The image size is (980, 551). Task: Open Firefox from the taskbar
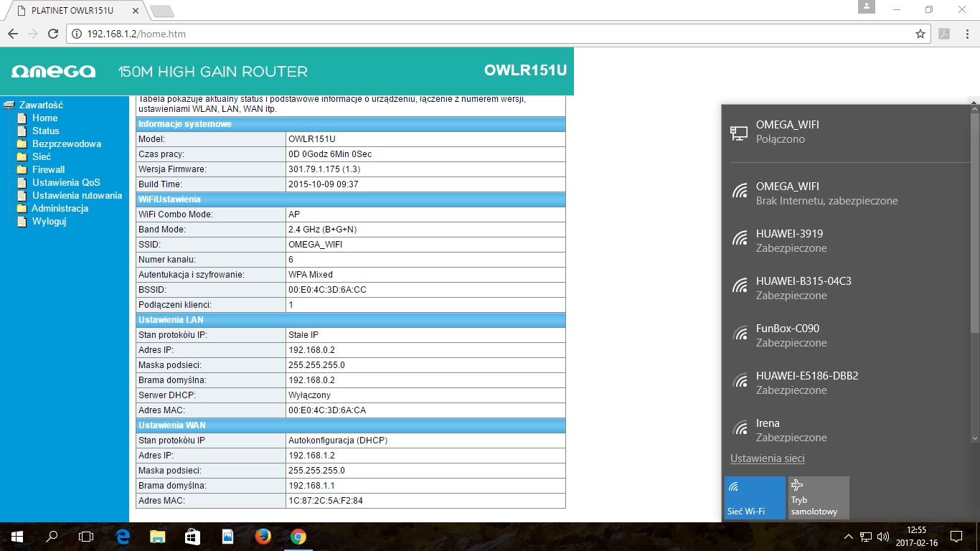pyautogui.click(x=263, y=537)
